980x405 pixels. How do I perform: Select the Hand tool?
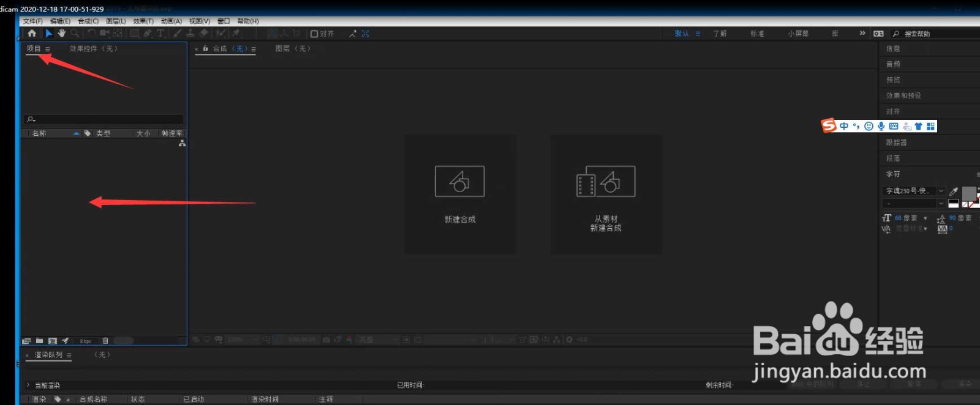pyautogui.click(x=61, y=33)
